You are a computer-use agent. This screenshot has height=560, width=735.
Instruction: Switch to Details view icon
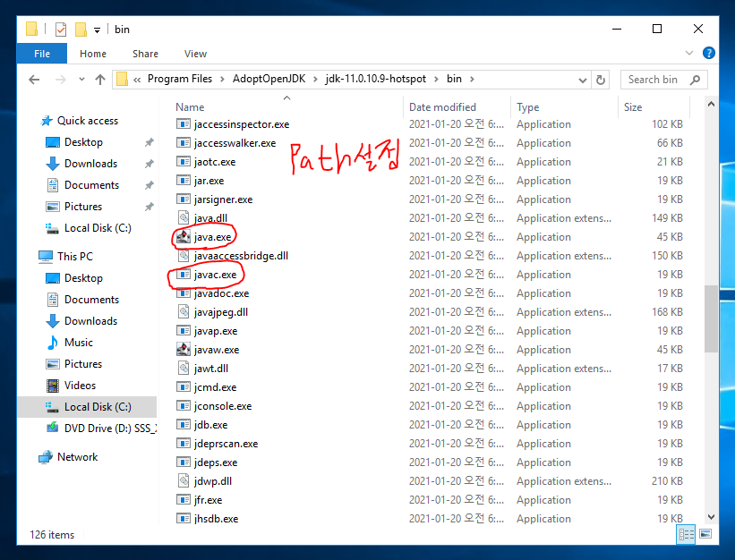(x=687, y=534)
